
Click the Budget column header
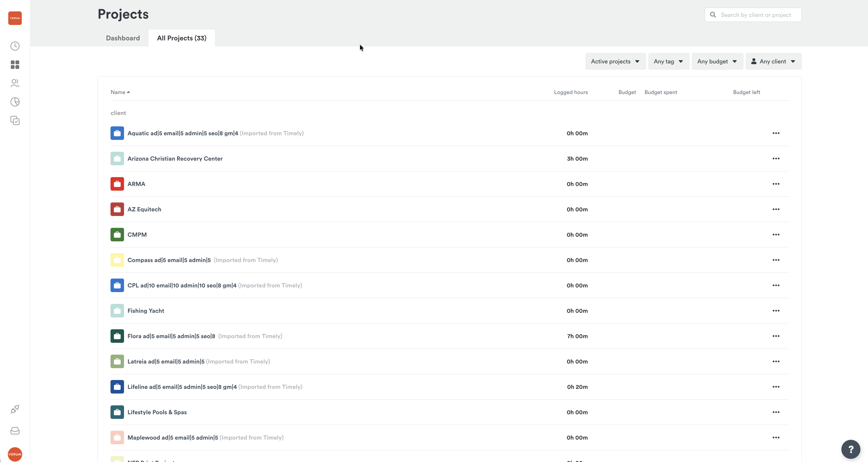627,92
